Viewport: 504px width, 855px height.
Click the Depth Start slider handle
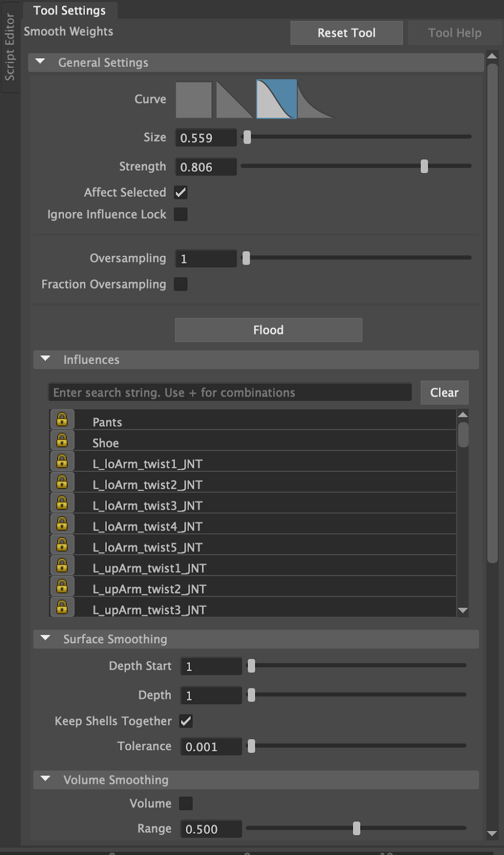point(251,666)
